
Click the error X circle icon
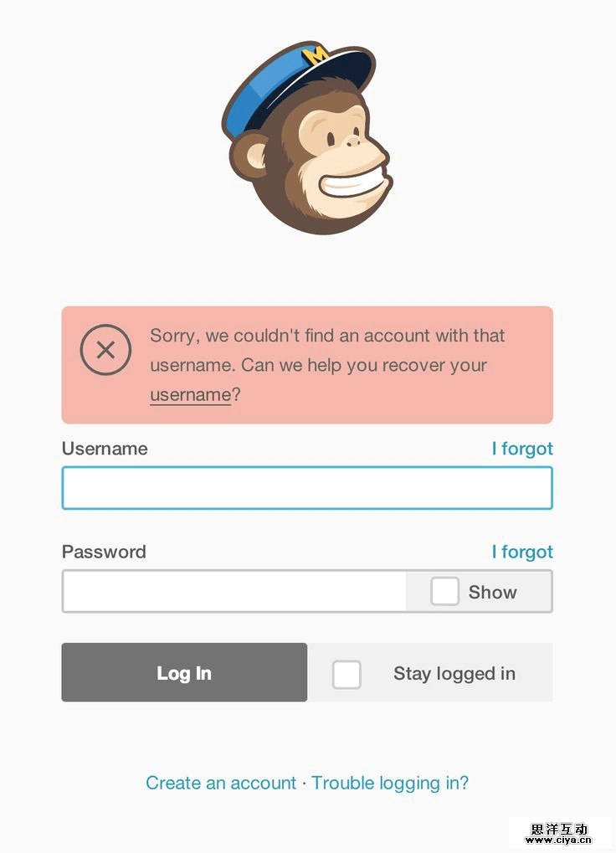pos(105,350)
